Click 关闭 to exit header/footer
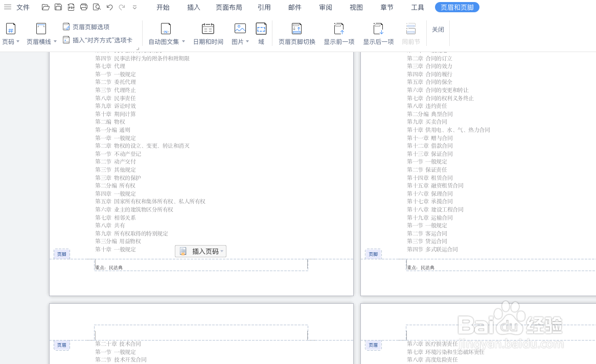The height and width of the screenshot is (364, 596). point(438,29)
